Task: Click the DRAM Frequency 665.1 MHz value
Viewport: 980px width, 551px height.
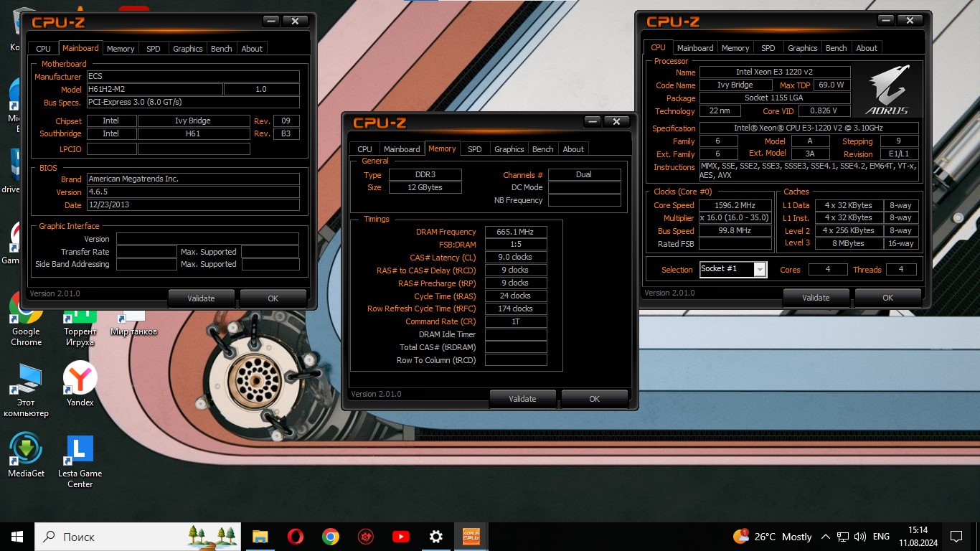Action: 516,232
